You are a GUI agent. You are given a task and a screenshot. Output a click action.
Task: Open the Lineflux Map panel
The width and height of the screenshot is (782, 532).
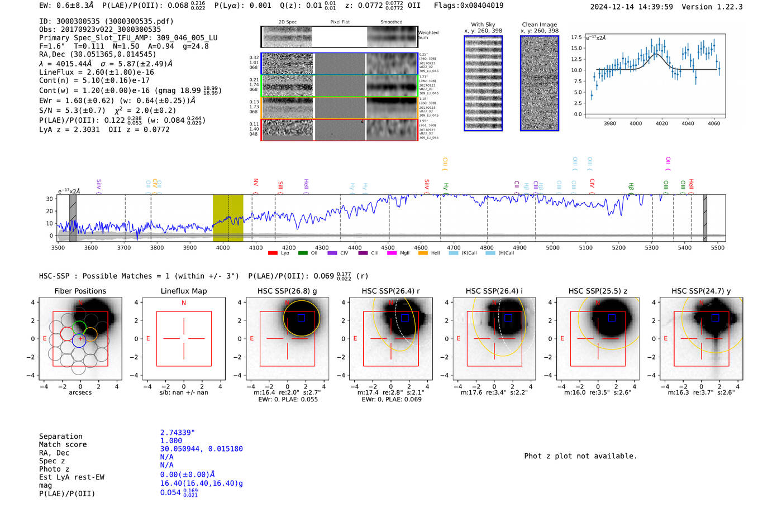(x=184, y=339)
